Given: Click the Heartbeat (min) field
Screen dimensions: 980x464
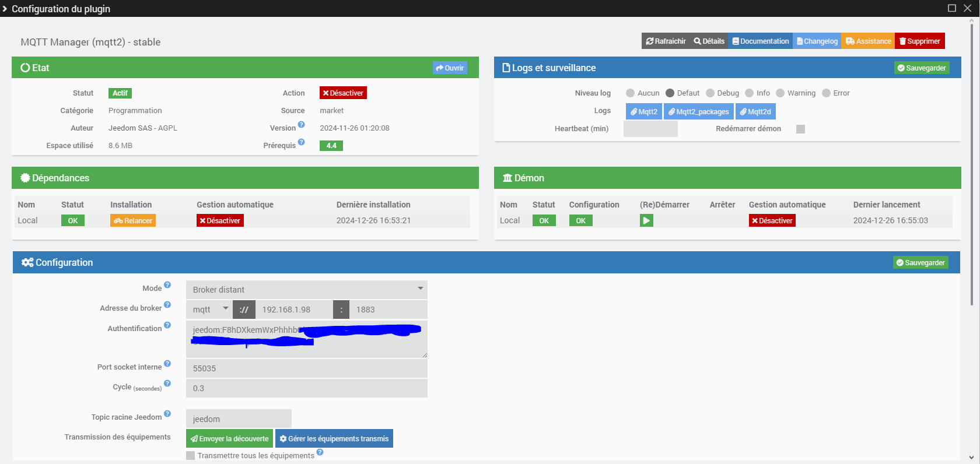Looking at the screenshot, I should pyautogui.click(x=650, y=129).
